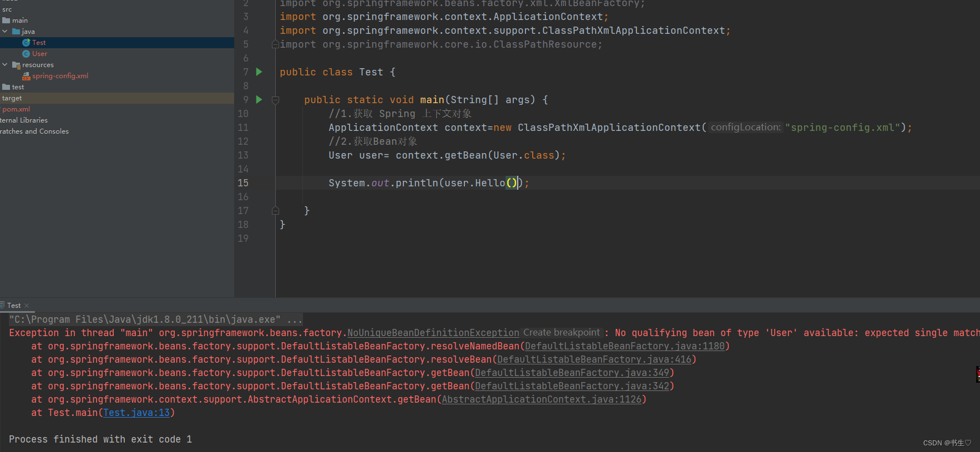Click the ClassPathXmlApplicationContext constructor call
Viewport: 980px width, 452px height.
point(609,128)
